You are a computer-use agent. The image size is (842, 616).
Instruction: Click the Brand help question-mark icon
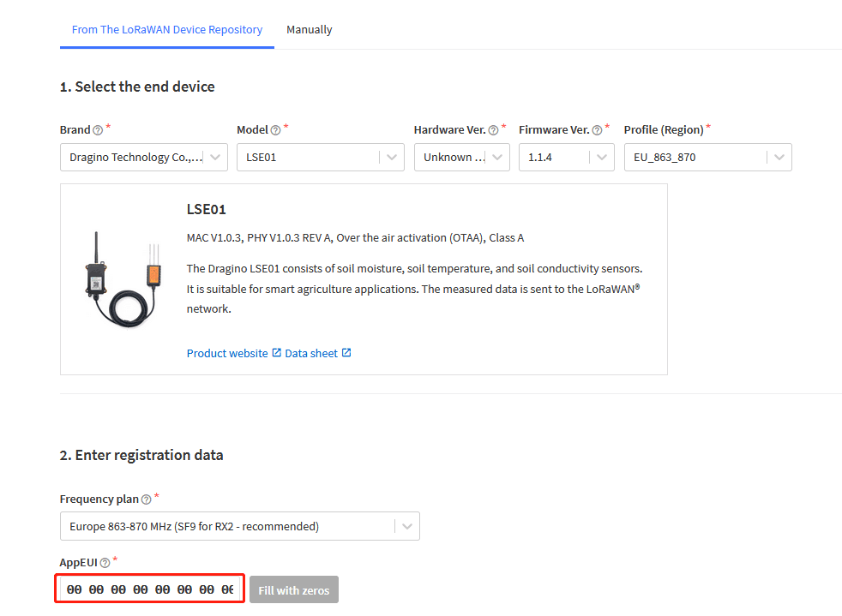coord(98,130)
